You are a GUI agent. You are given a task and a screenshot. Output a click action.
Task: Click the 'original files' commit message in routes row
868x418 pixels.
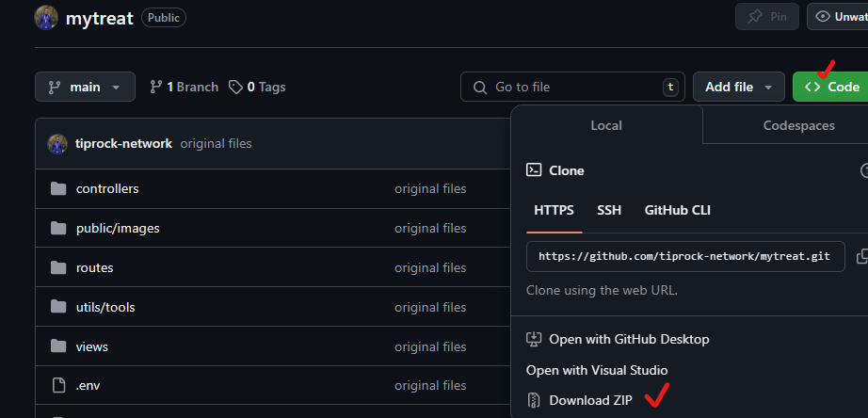click(430, 268)
